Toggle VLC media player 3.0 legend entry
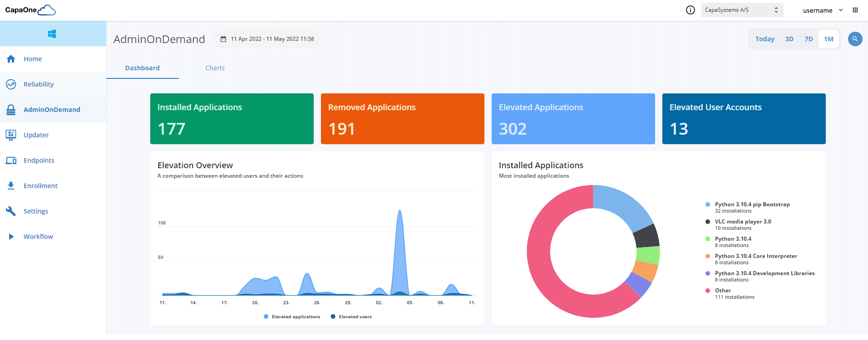Screen dimensions: 868x340 738,224
